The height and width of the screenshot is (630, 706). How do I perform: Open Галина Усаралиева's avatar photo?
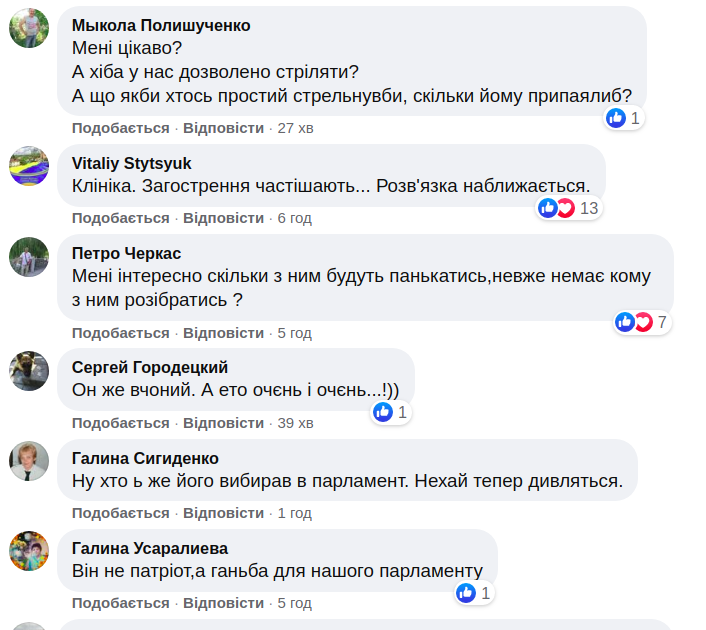coord(29,551)
